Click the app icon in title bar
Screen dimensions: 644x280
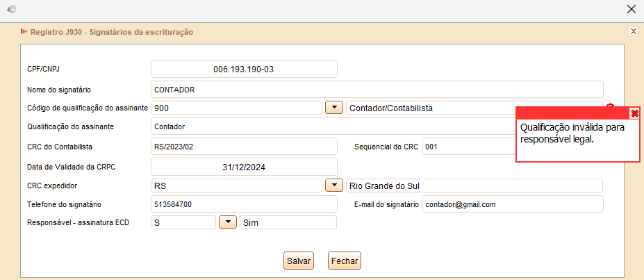[11, 9]
